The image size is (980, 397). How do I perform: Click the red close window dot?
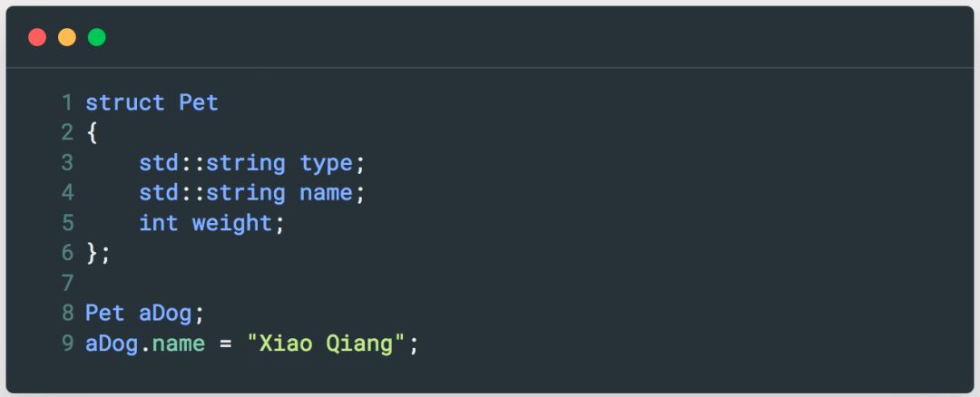click(37, 37)
